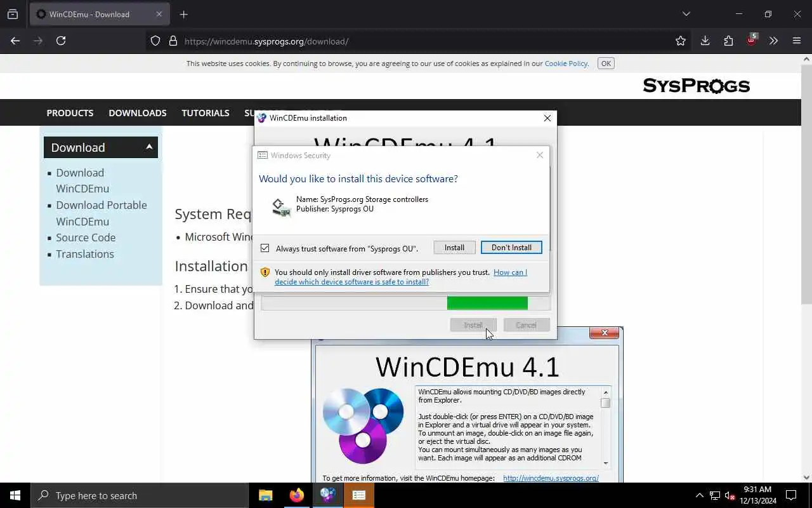This screenshot has height=508, width=812.
Task: Open the PRODUCTS menu
Action: pyautogui.click(x=70, y=113)
